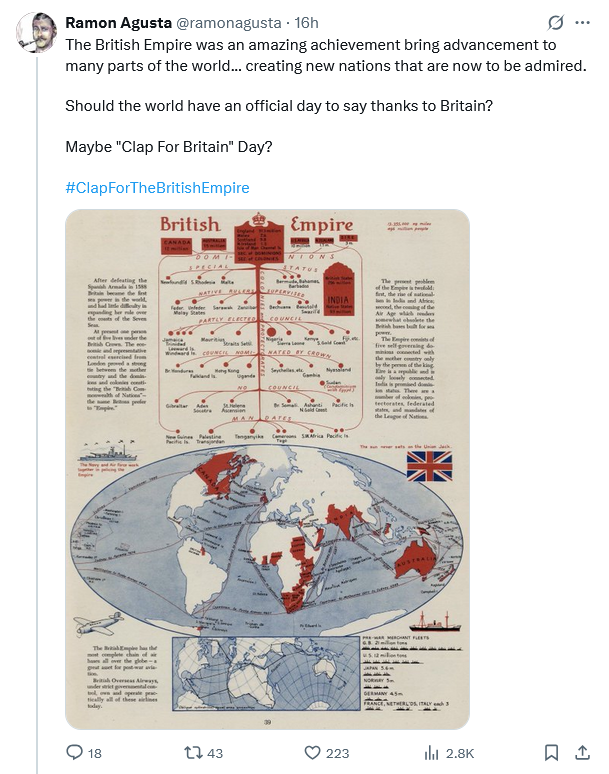The image size is (609, 774).
Task: Open the @ramonagusta handle link
Action: coord(228,23)
